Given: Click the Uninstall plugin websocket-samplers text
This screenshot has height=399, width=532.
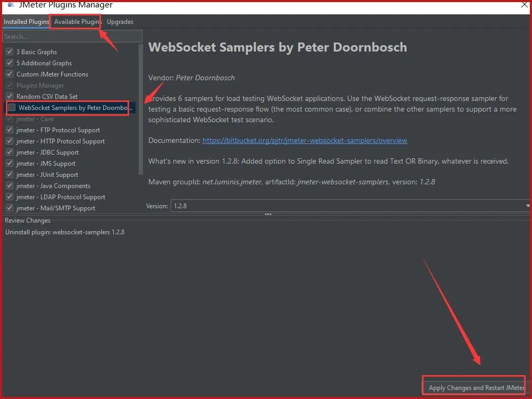Looking at the screenshot, I should click(x=65, y=232).
